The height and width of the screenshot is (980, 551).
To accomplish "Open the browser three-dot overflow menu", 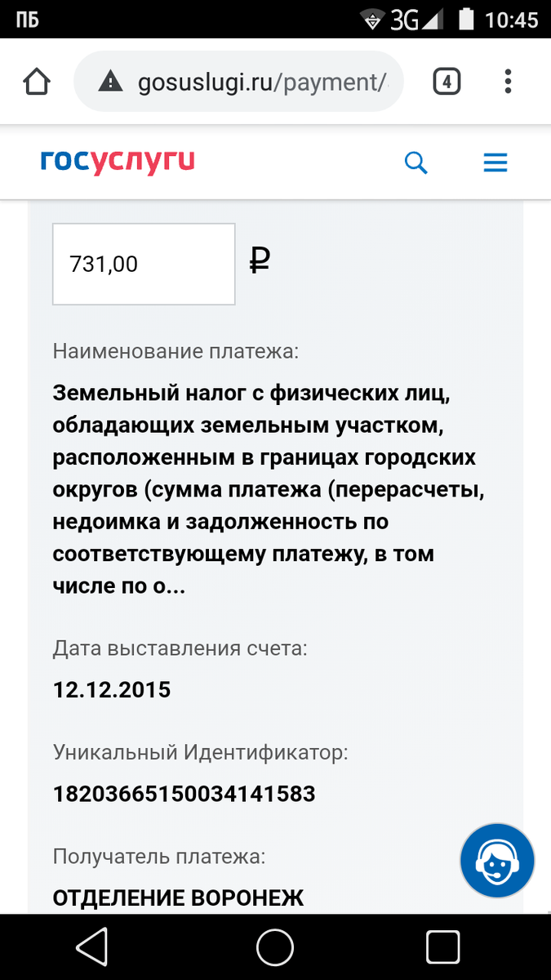I will [x=508, y=82].
